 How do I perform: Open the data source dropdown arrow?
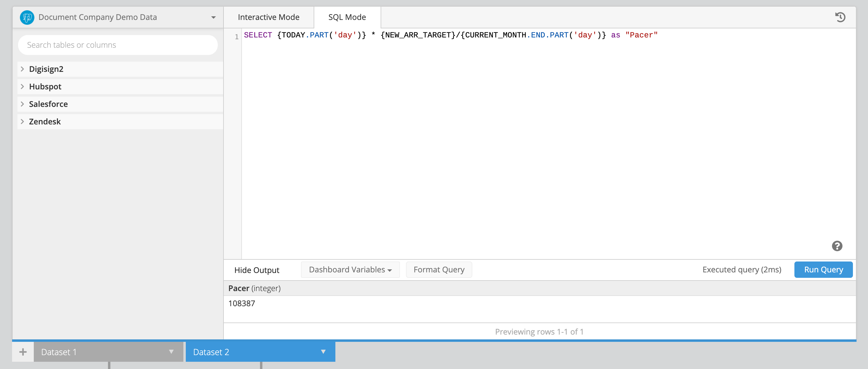click(213, 17)
